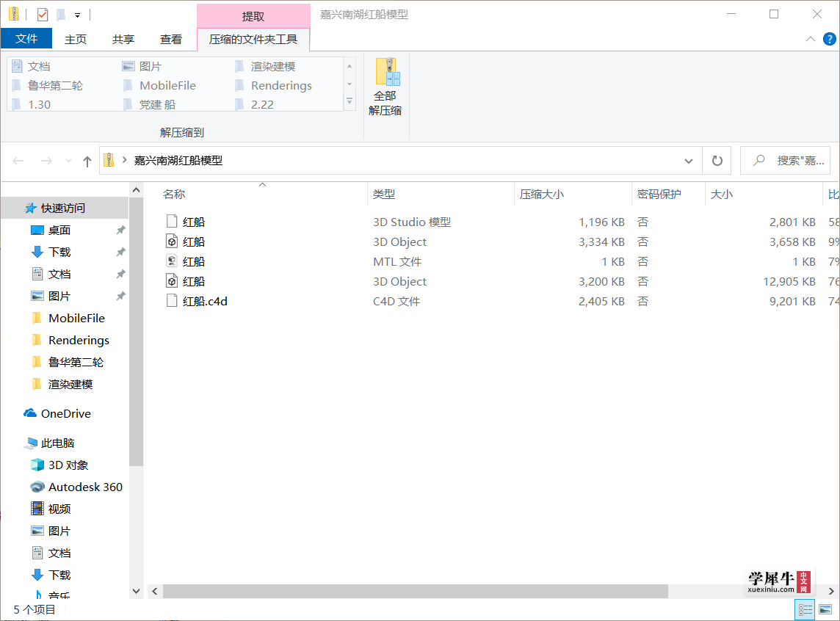
Task: Choose 党建 船 as extract destination in ribbon
Action: [149, 105]
